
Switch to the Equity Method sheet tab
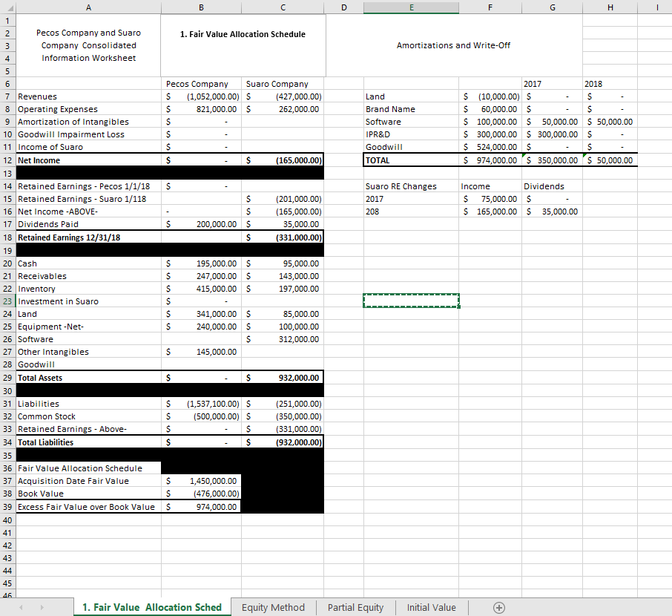point(273,607)
